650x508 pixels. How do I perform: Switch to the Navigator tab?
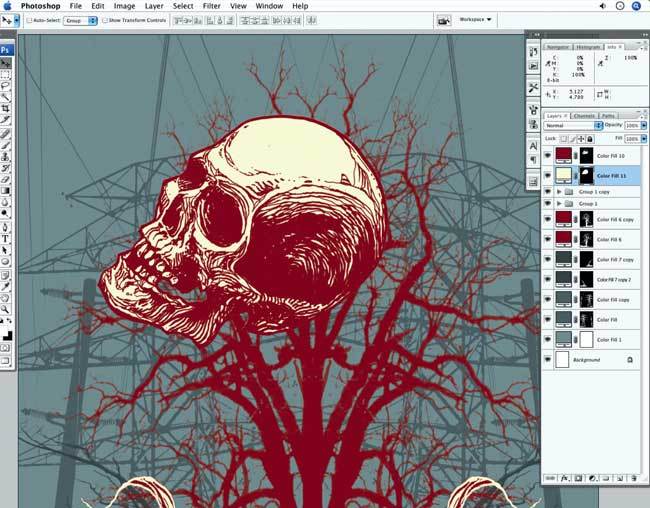click(x=558, y=47)
